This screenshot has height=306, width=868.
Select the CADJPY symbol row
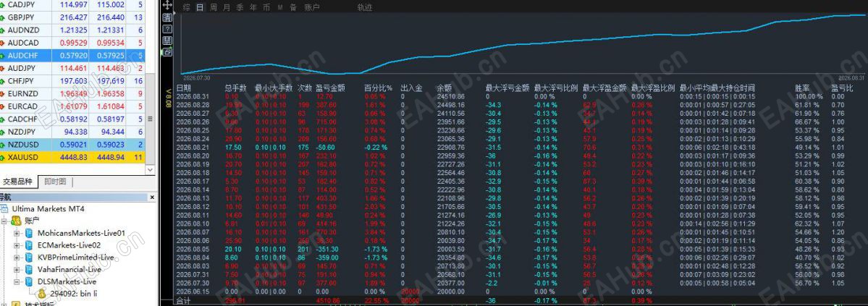pyautogui.click(x=72, y=4)
